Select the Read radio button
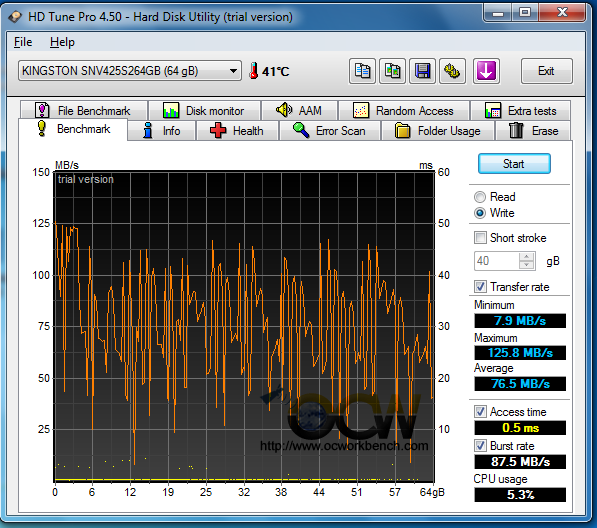Image resolution: width=597 pixels, height=528 pixels. click(480, 197)
